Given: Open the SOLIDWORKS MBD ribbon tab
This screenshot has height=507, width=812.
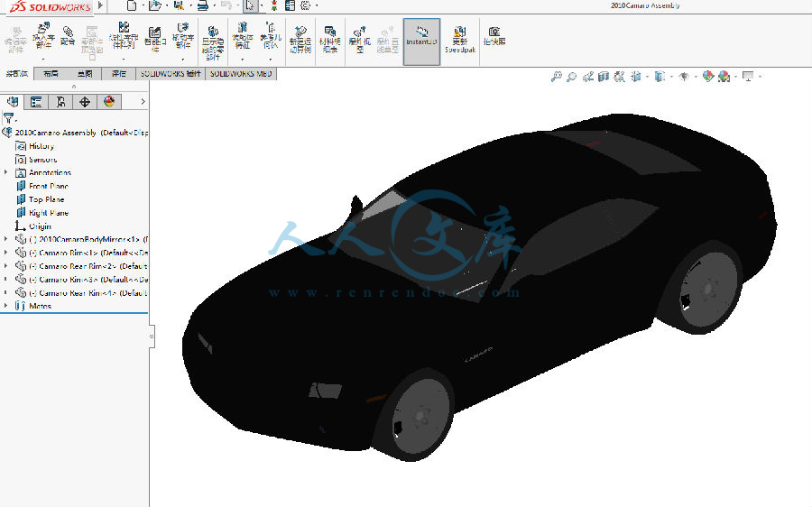Looking at the screenshot, I should [241, 74].
